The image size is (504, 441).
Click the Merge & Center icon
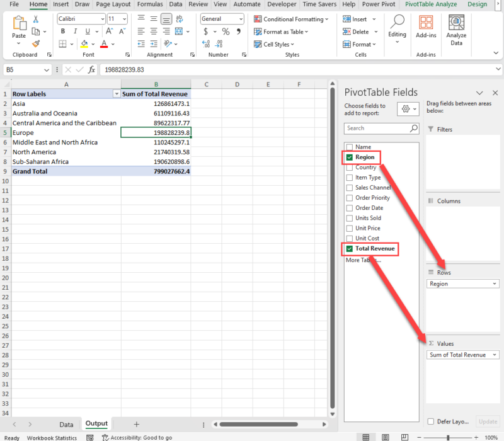point(178,31)
